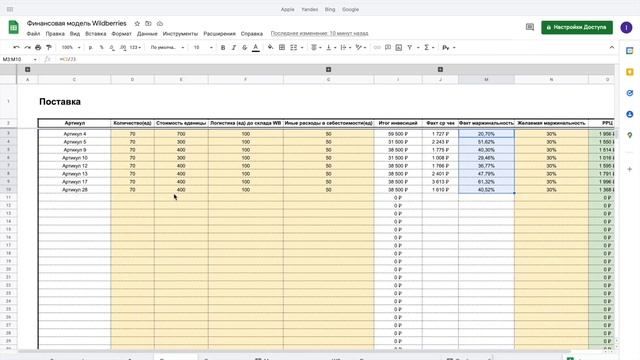Click into the formula bar
The height and width of the screenshot is (360, 640).
pyautogui.click(x=335, y=59)
